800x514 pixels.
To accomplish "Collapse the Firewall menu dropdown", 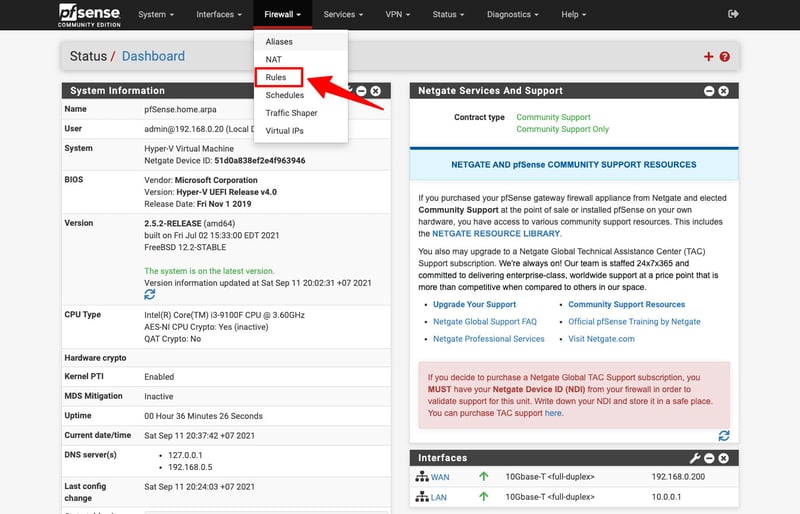I will (x=282, y=14).
